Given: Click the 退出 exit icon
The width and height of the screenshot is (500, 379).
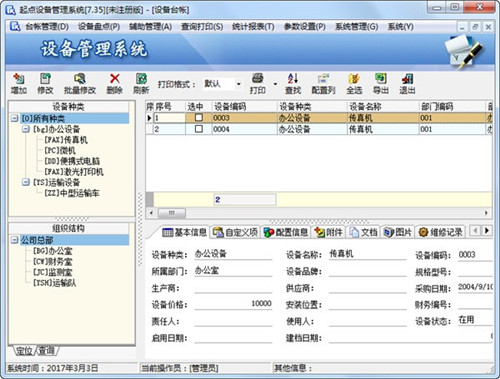Looking at the screenshot, I should point(407,84).
